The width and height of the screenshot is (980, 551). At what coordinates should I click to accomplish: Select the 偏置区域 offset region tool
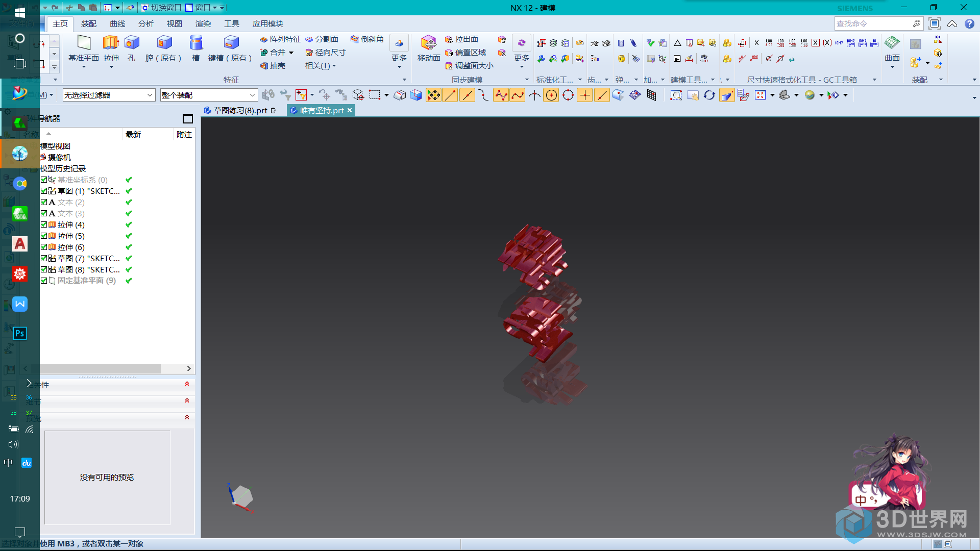[465, 53]
